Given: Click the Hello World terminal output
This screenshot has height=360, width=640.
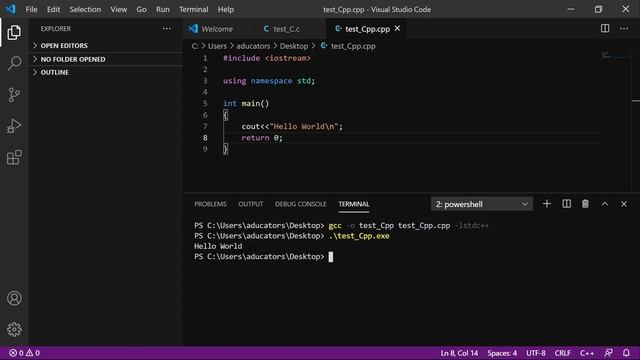Looking at the screenshot, I should point(218,246).
